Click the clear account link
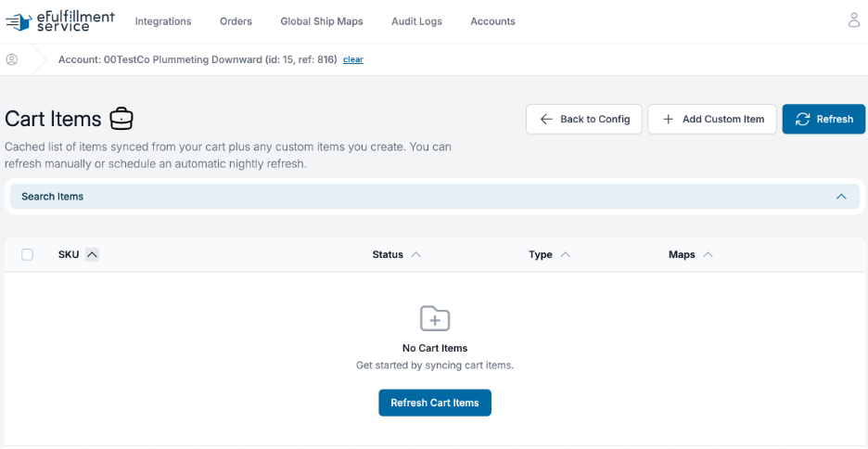Viewport: 868px width, 449px height. click(x=353, y=59)
